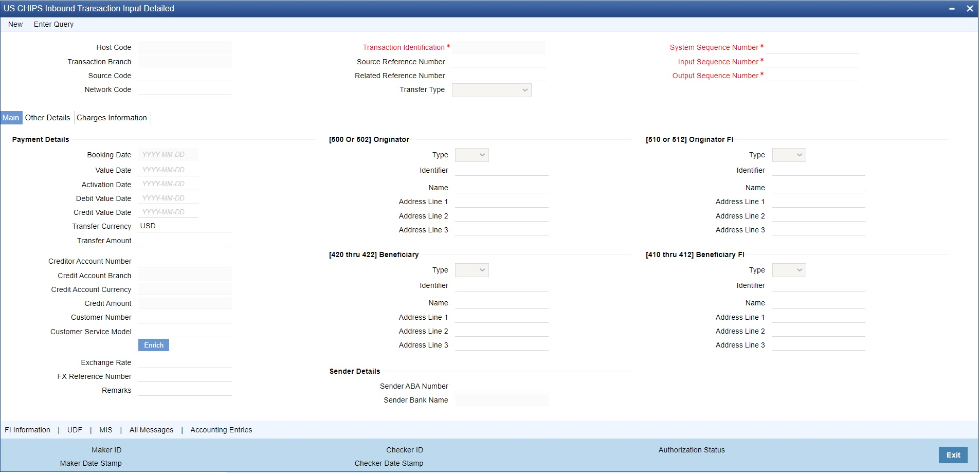This screenshot has height=474, width=980.
Task: Focus the Exchange Rate field
Action: pyautogui.click(x=185, y=362)
